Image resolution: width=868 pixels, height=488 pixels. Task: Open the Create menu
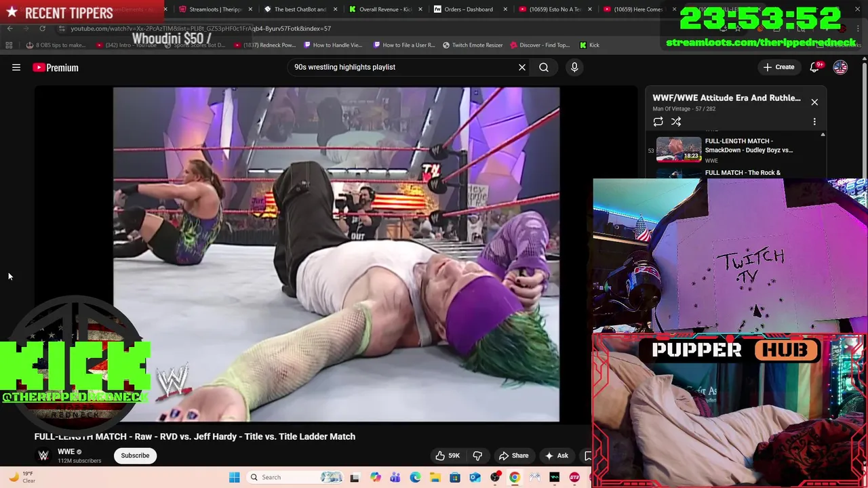(778, 67)
